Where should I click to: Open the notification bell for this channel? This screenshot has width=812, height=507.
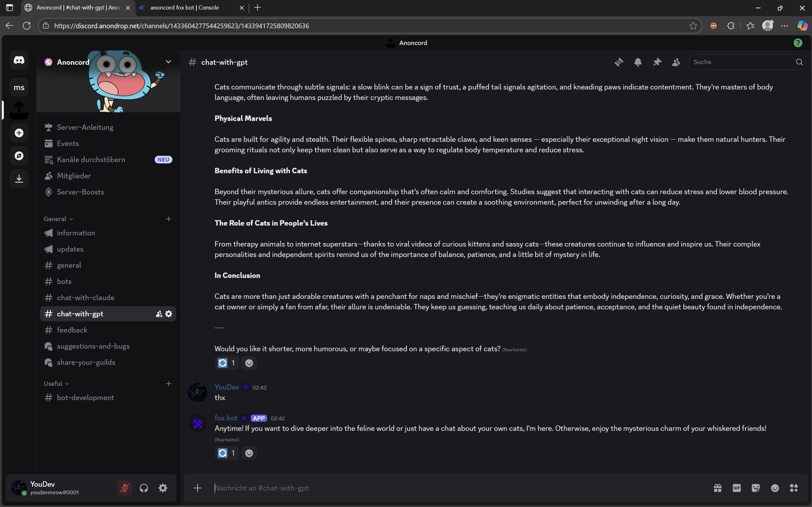(637, 62)
